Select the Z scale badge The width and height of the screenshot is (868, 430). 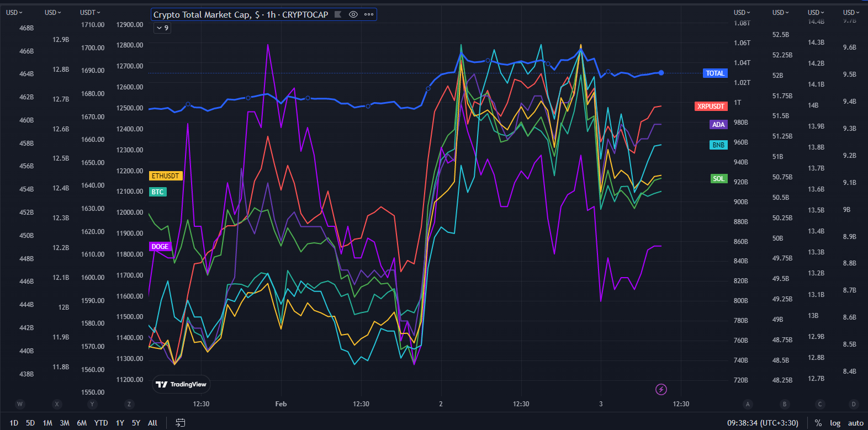(x=129, y=404)
